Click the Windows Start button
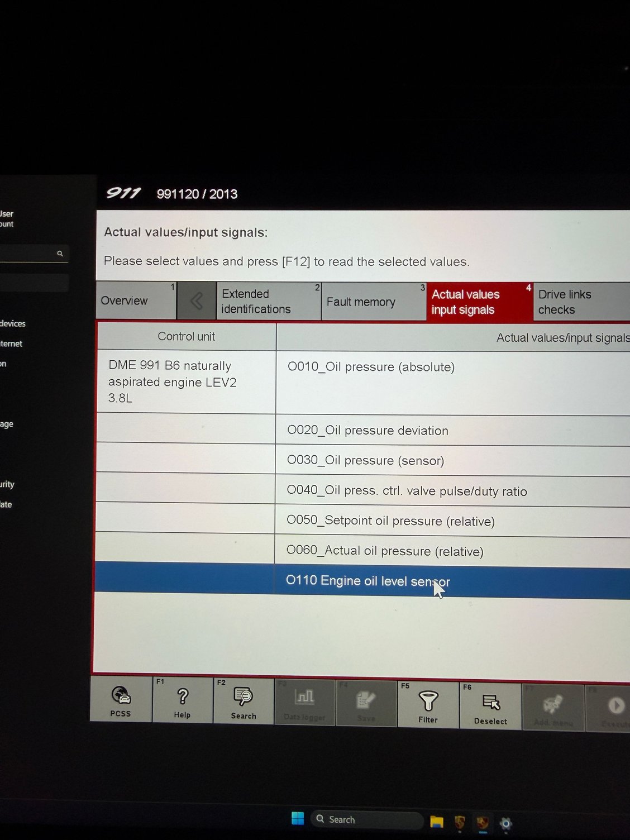This screenshot has width=630, height=840. [298, 819]
